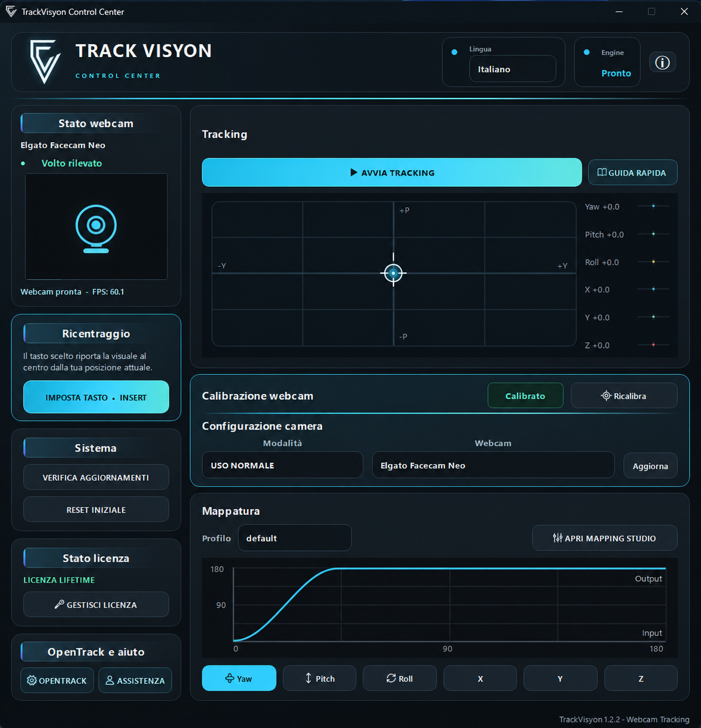Select the X axis tab
Image resolution: width=701 pixels, height=728 pixels.
(x=480, y=678)
